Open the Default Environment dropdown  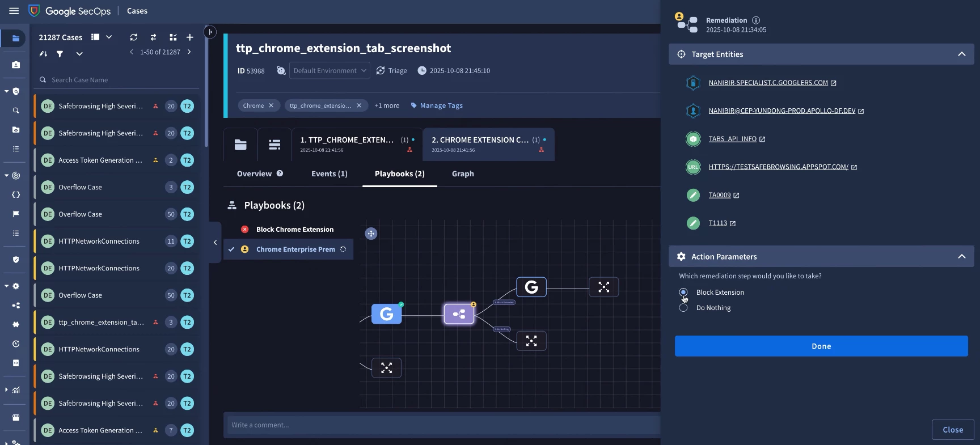point(330,71)
